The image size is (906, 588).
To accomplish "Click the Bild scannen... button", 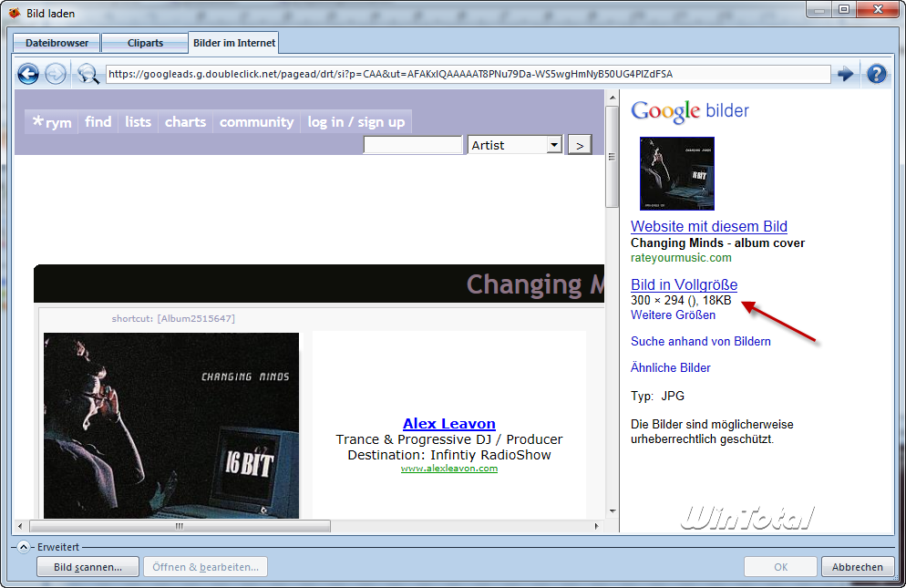I will point(88,567).
